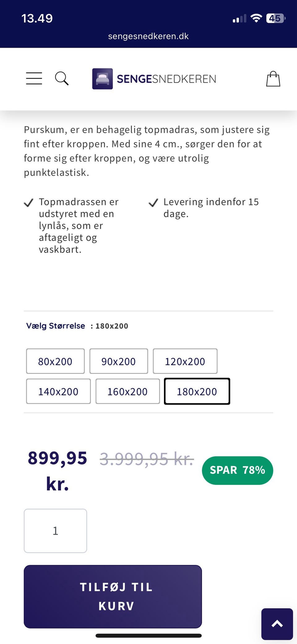Select size 140x200

coord(58,391)
